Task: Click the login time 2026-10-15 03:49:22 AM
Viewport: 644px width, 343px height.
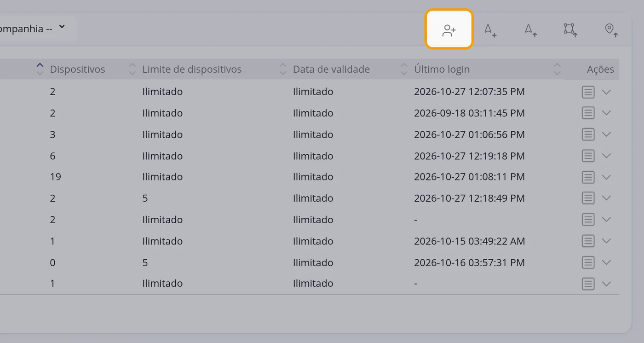Action: 469,241
